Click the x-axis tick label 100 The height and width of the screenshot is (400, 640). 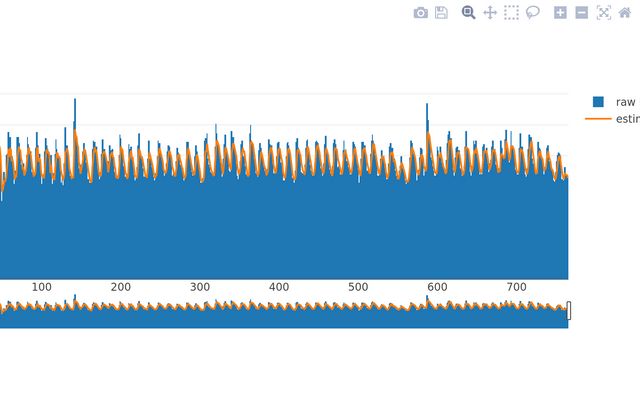(x=42, y=287)
